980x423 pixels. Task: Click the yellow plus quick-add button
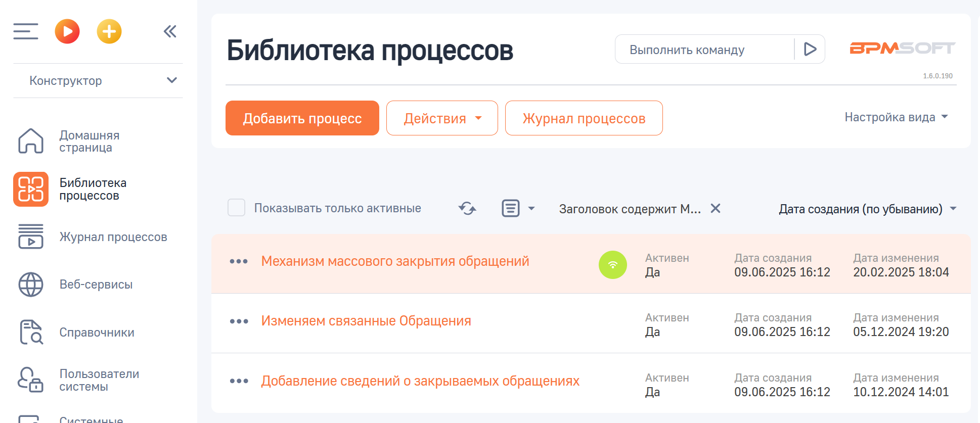coord(109,31)
